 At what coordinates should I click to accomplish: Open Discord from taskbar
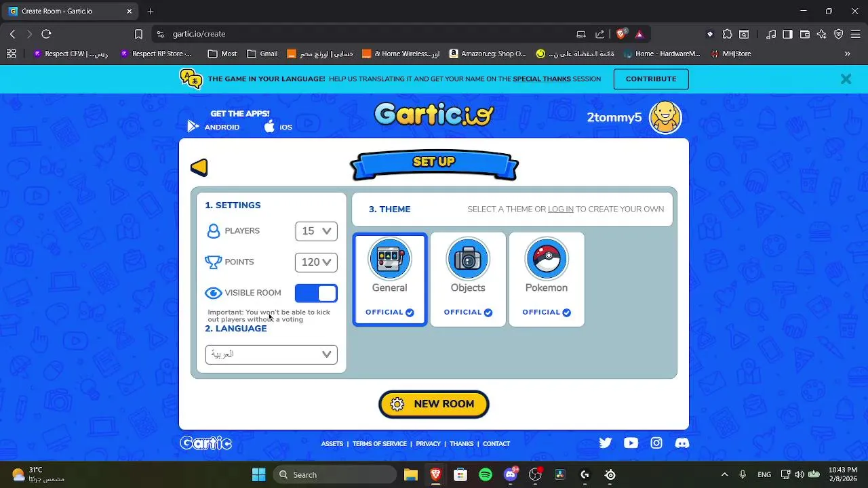tap(511, 474)
